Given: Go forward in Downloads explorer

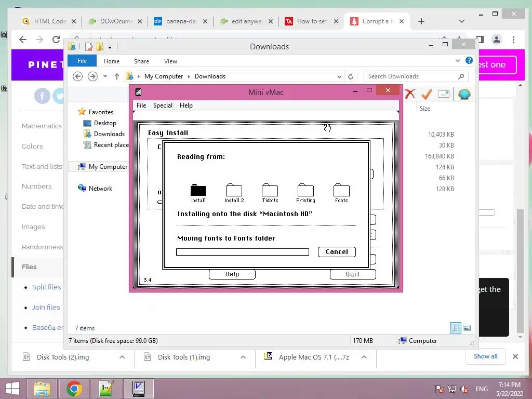Looking at the screenshot, I should [x=92, y=76].
